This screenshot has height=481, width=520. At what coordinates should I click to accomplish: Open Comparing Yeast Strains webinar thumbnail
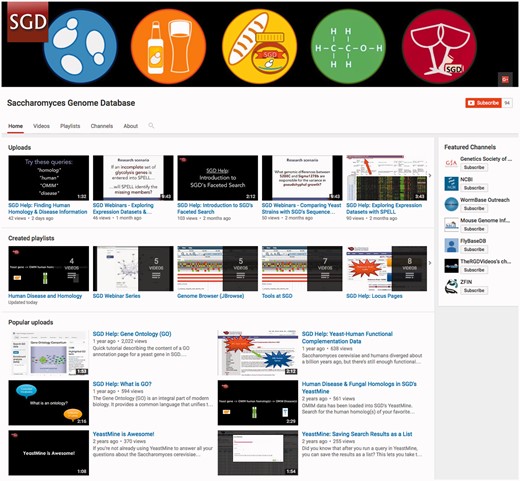(x=302, y=178)
